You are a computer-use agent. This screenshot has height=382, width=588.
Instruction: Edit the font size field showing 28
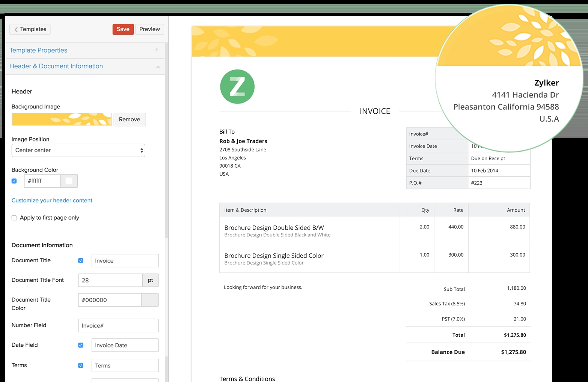click(110, 280)
